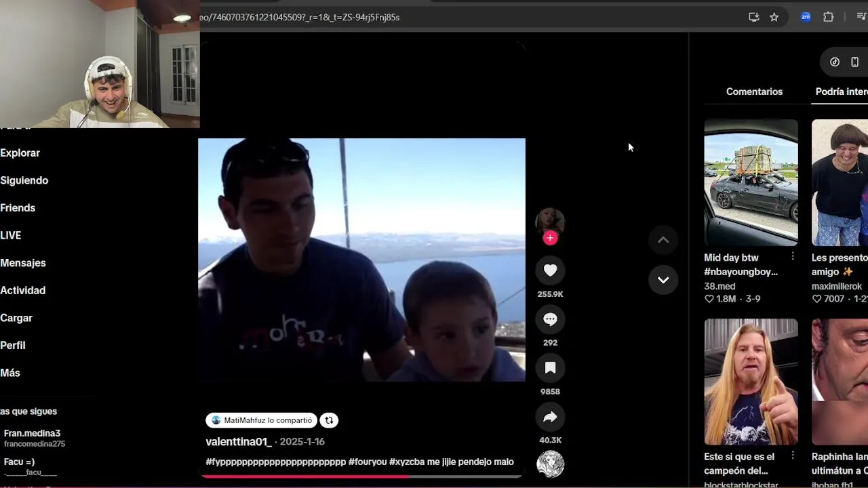The image size is (868, 488).
Task: Open the 38.med author link
Action: pyautogui.click(x=719, y=286)
